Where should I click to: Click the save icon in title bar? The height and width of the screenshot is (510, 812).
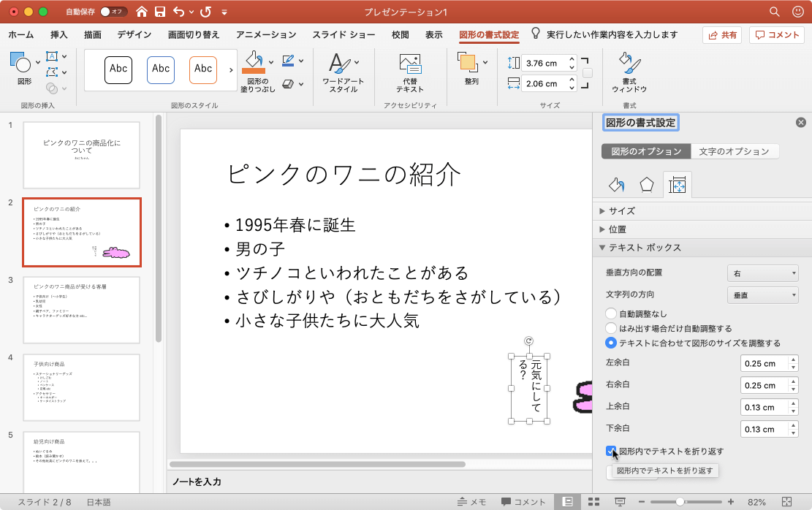(x=160, y=12)
